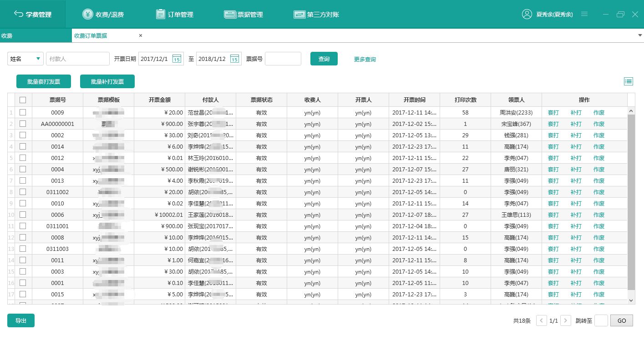Sort by 开票时间 column header
This screenshot has width=644, height=340.
pyautogui.click(x=415, y=100)
